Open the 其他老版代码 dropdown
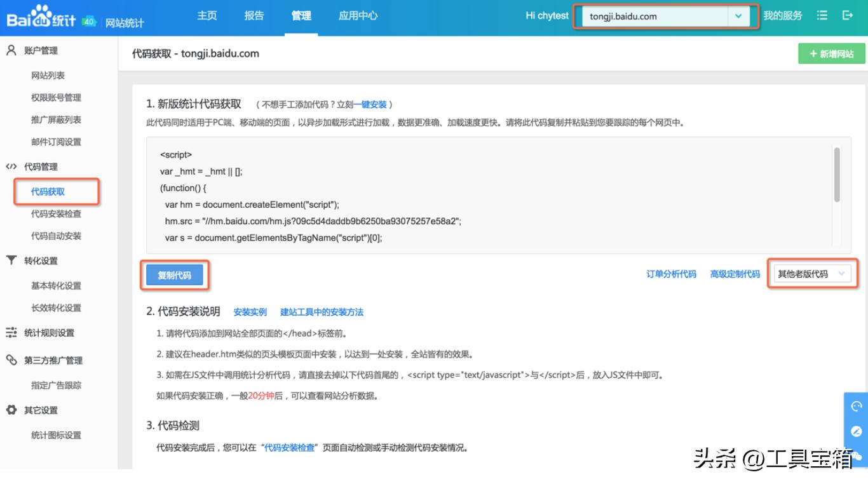The height and width of the screenshot is (484, 868). click(x=813, y=274)
